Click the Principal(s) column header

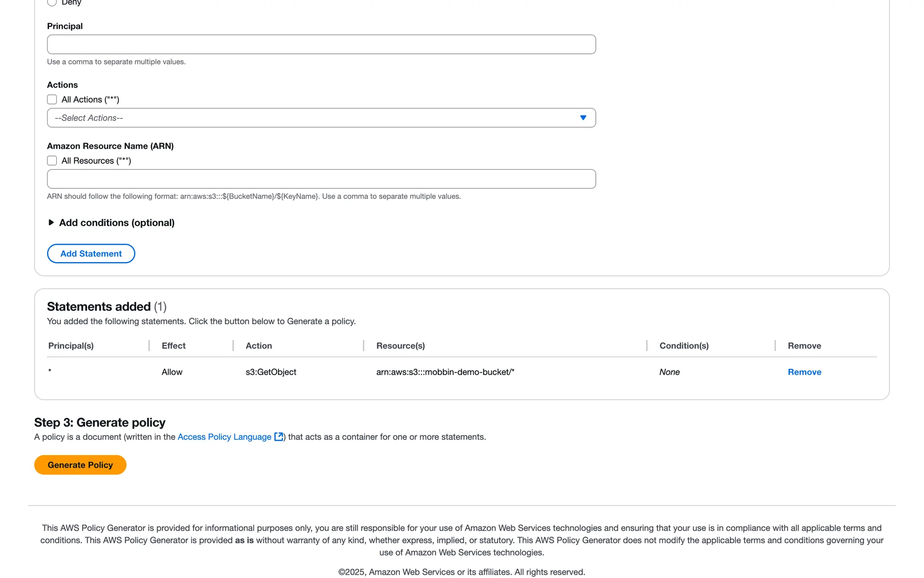click(x=71, y=346)
